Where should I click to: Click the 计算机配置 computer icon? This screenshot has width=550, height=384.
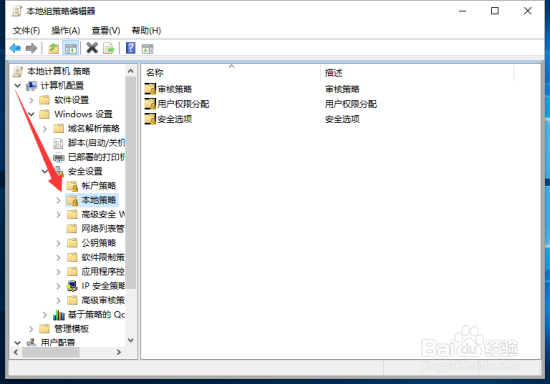32,86
